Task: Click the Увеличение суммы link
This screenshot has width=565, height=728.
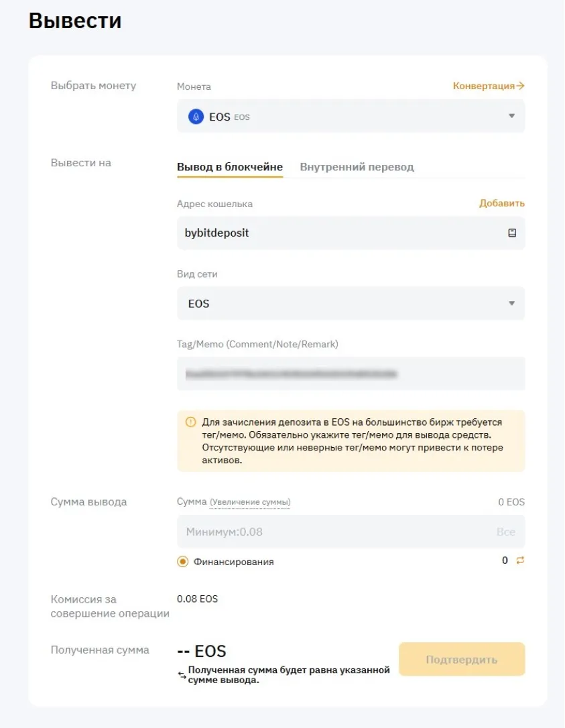Action: pyautogui.click(x=250, y=502)
